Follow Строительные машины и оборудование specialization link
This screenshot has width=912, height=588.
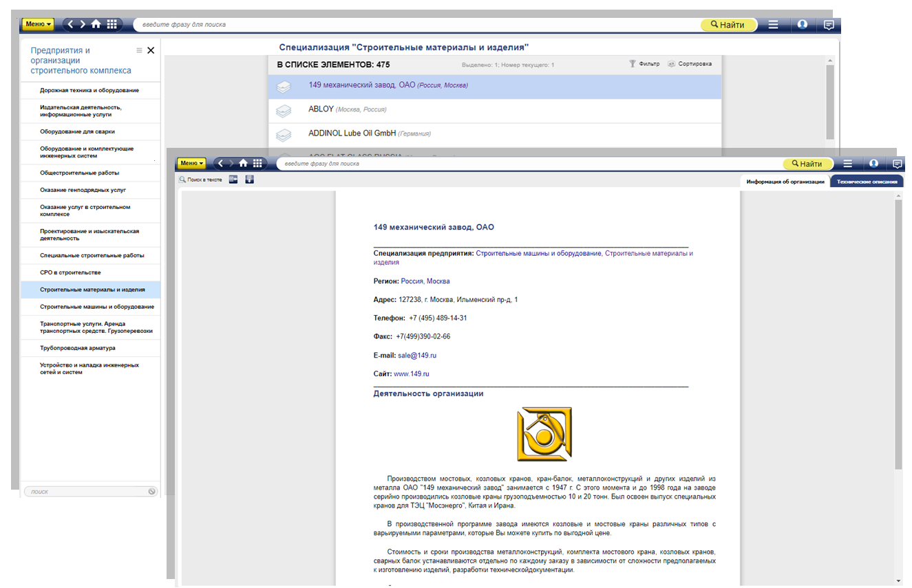(x=538, y=253)
